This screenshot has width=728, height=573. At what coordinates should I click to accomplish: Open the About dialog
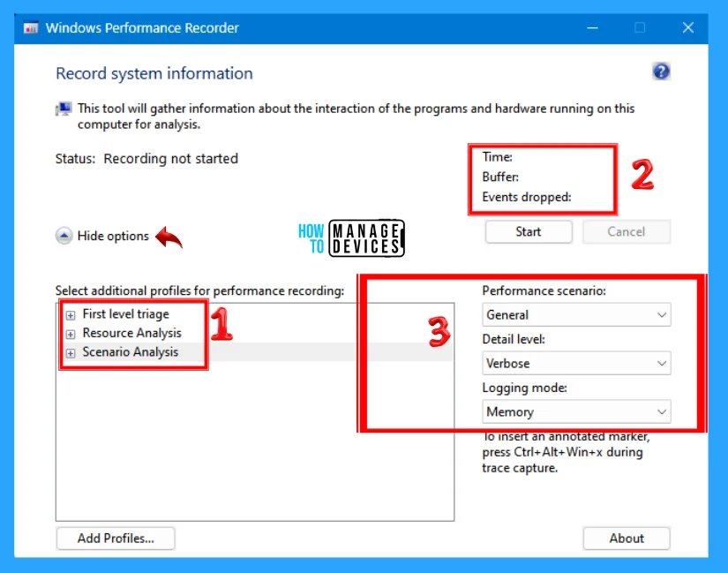point(627,539)
